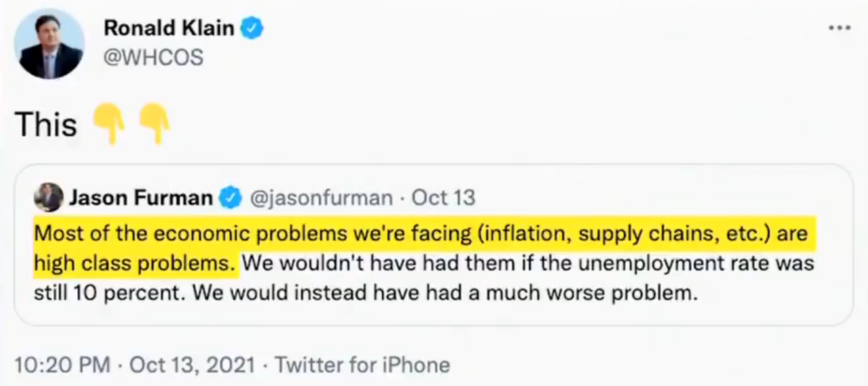Click the second pointing-down hand emoji

pos(154,123)
